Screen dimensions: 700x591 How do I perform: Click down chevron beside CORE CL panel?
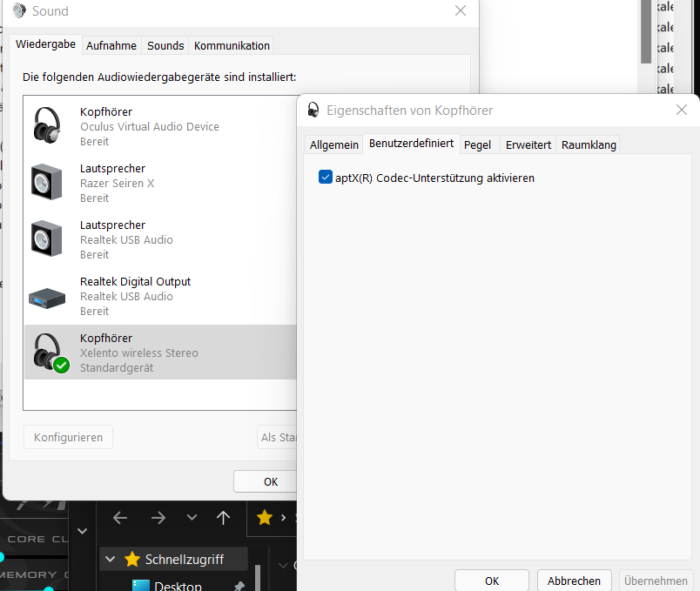pos(82,531)
